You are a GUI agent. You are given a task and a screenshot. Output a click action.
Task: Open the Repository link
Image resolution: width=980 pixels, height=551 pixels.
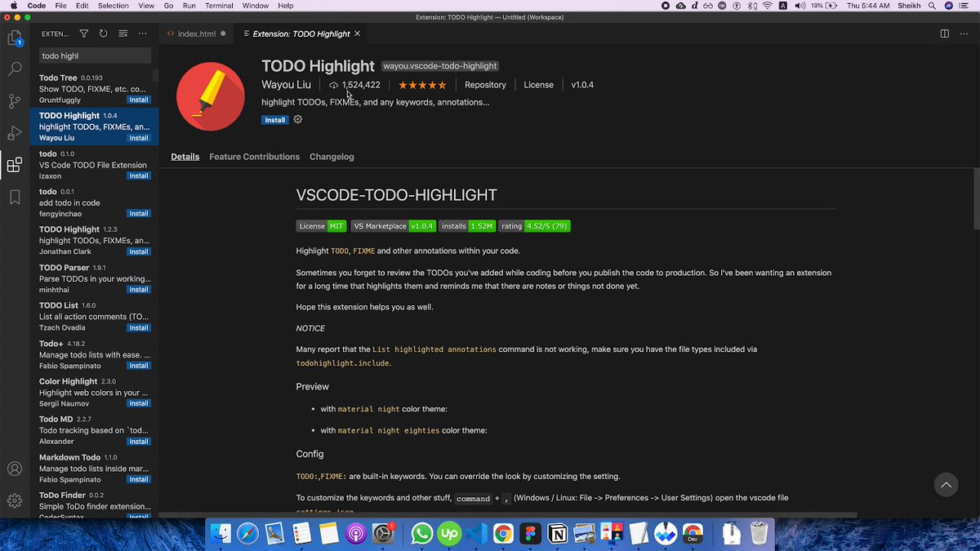pos(485,85)
